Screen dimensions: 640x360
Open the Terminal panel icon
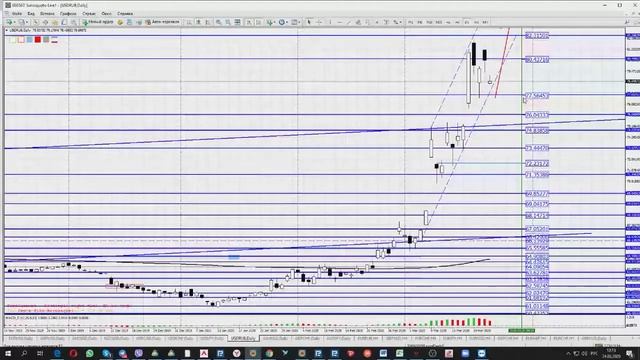64,22
